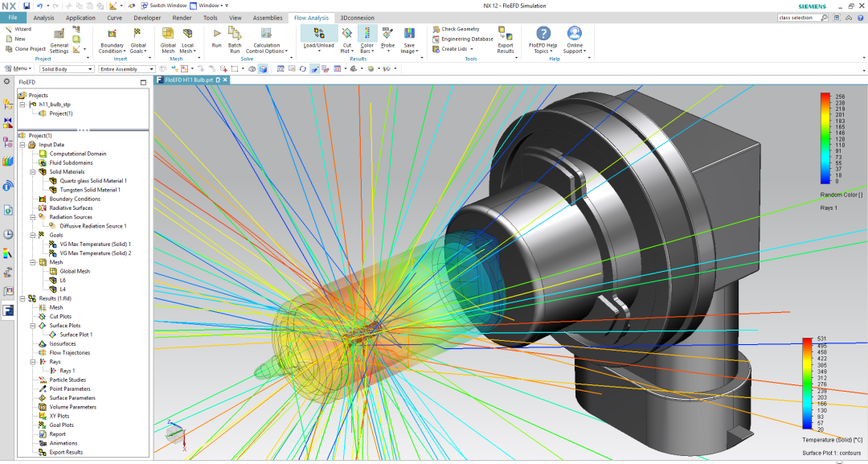
Task: Click Check Geometry in Tools
Action: (460, 29)
